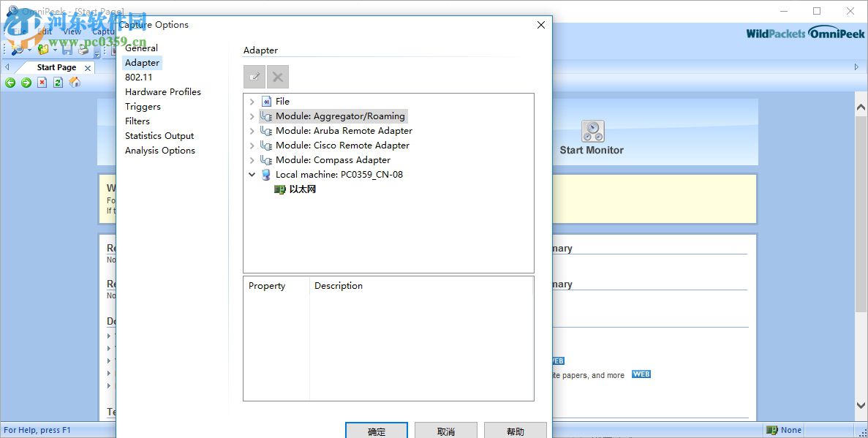The height and width of the screenshot is (438, 868).
Task: Open the toolbar options overflow arrow
Action: pyautogui.click(x=97, y=53)
